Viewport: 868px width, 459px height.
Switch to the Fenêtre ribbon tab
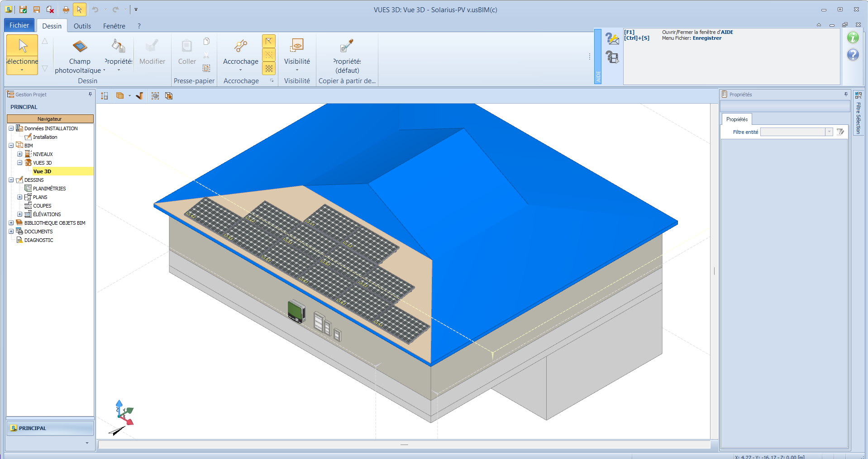[x=114, y=26]
